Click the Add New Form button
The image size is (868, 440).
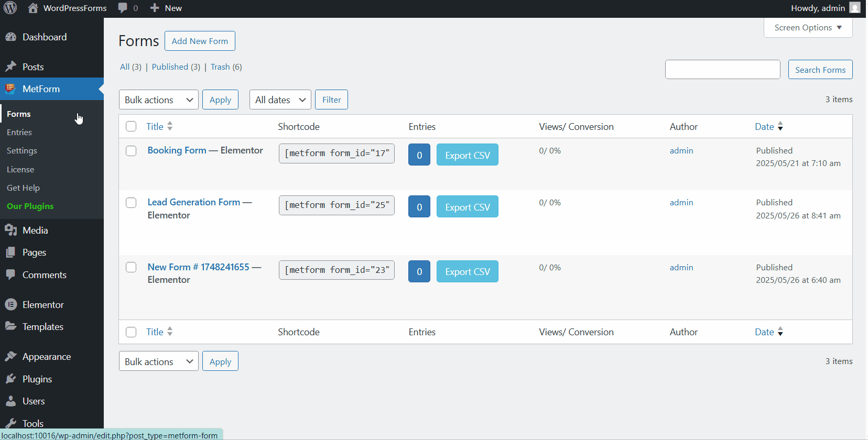(200, 41)
